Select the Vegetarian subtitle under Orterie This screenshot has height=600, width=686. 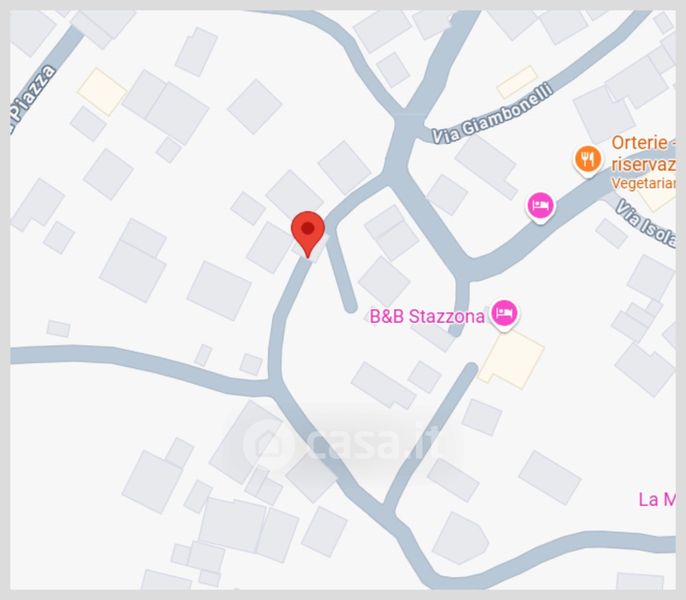click(643, 183)
